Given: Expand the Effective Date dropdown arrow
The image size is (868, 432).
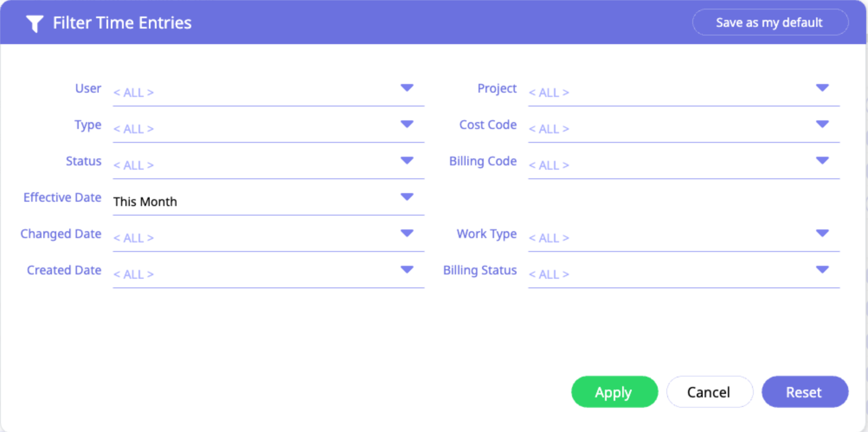Looking at the screenshot, I should click(407, 197).
